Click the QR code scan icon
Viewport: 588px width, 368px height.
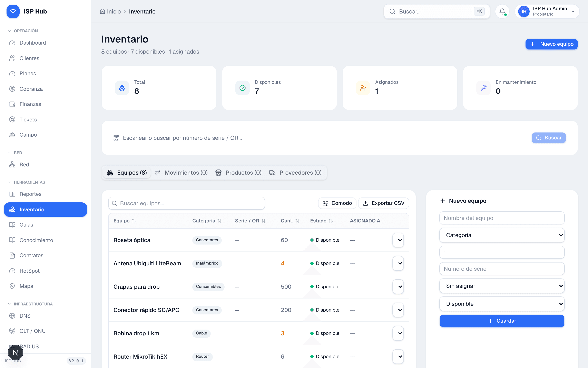(116, 138)
